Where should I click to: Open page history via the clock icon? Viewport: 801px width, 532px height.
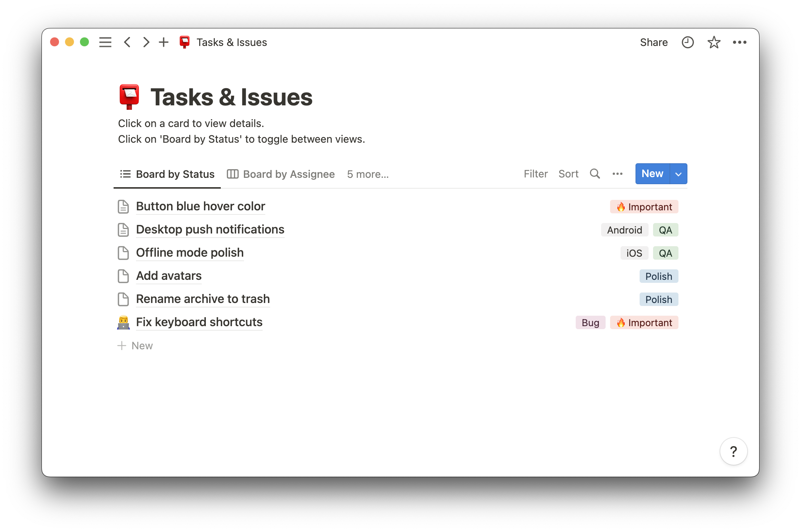pyautogui.click(x=687, y=42)
